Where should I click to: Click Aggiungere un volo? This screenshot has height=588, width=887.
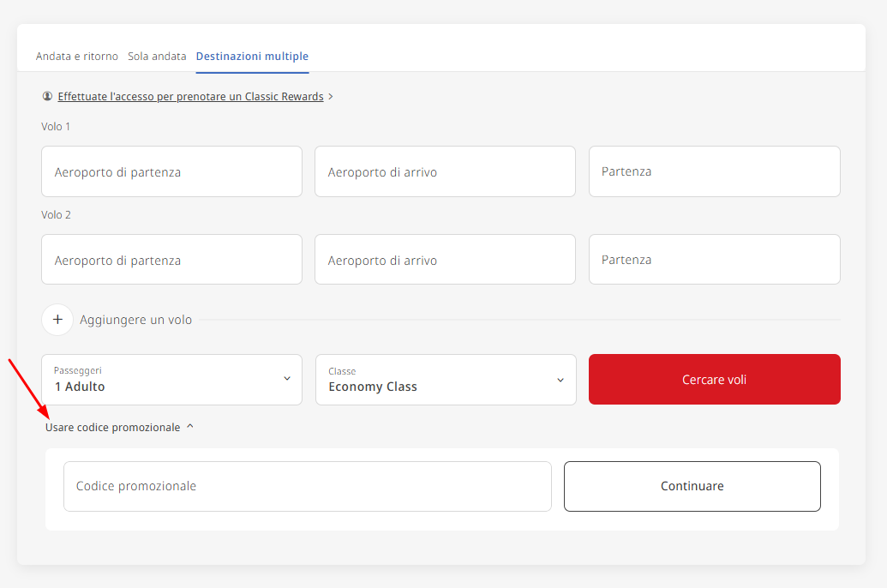[x=135, y=319]
